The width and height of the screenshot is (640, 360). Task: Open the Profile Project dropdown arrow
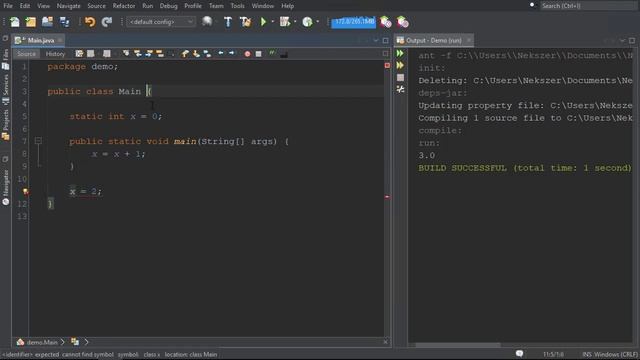[x=318, y=22]
